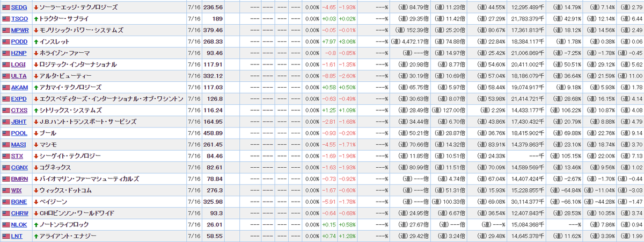Open the JBHT ticker link
This screenshot has width=644, height=242.
coord(19,122)
